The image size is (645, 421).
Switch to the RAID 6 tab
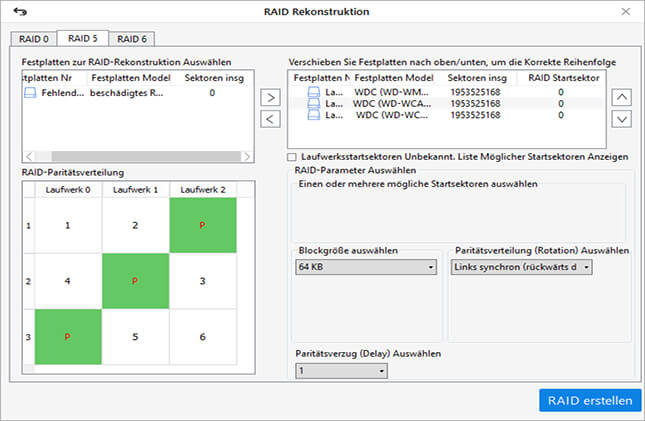[127, 39]
